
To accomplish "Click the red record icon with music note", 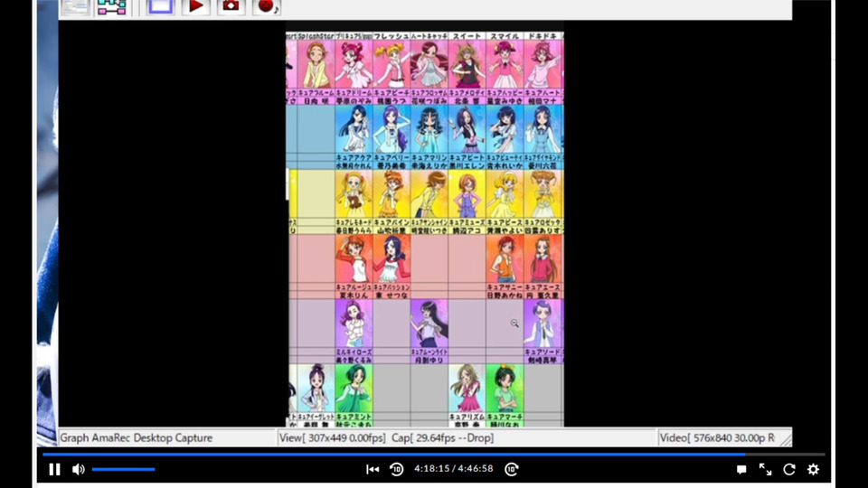I will pos(266,6).
